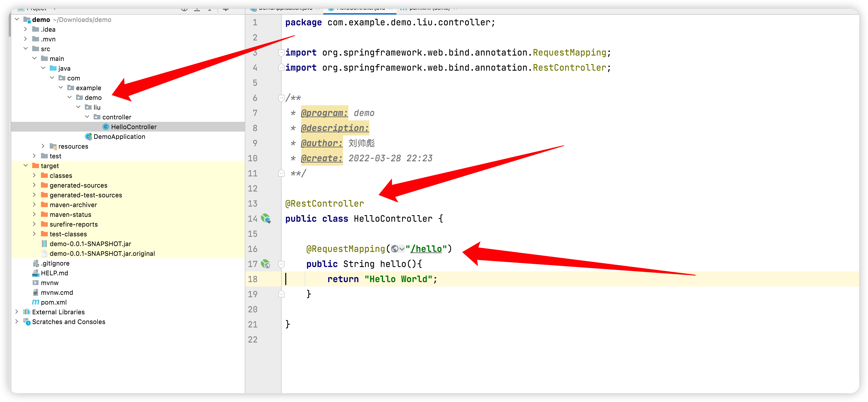Screen dimensions: 868x402
Task: Click the RequestMapping import class name
Action: (x=570, y=53)
